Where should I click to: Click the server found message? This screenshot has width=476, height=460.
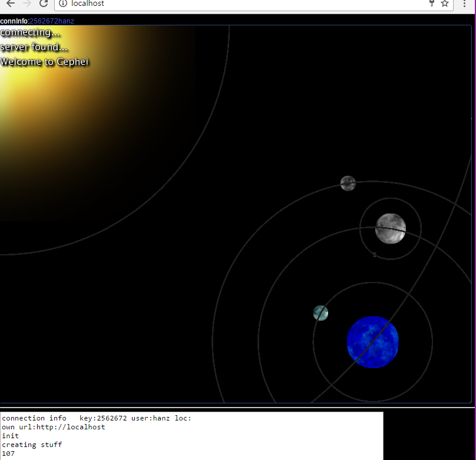tap(34, 47)
